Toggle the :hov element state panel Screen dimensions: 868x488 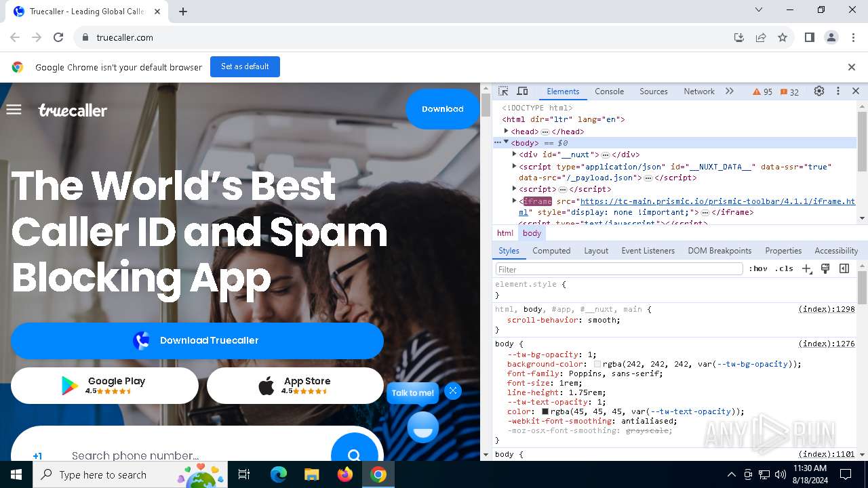(x=758, y=269)
